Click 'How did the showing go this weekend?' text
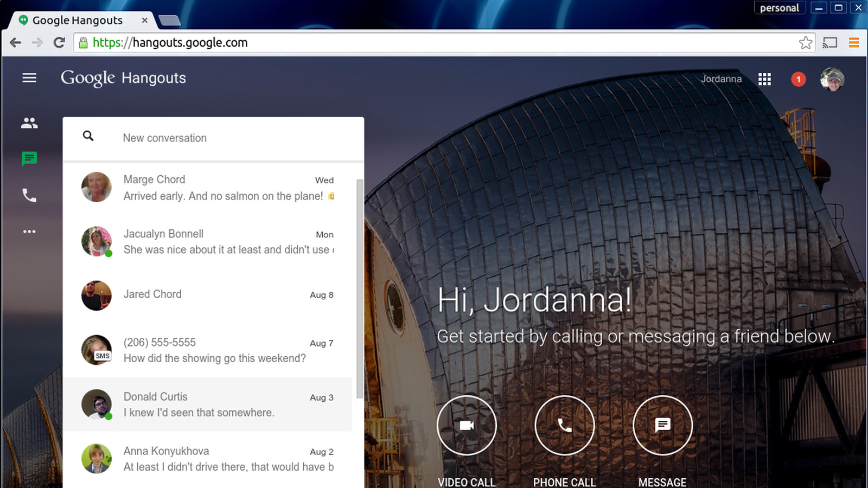Viewport: 868px width, 488px height. pyautogui.click(x=215, y=358)
